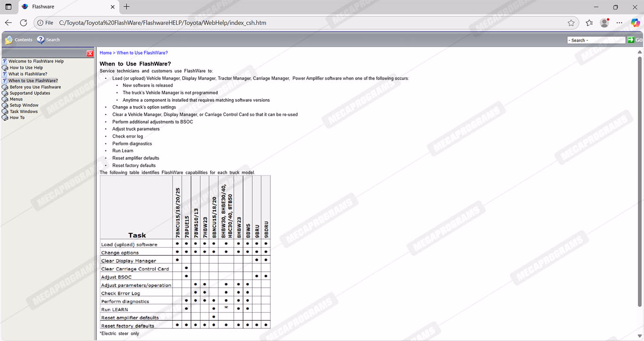
Task: Click the vertical page scrollbar
Action: coord(640,179)
